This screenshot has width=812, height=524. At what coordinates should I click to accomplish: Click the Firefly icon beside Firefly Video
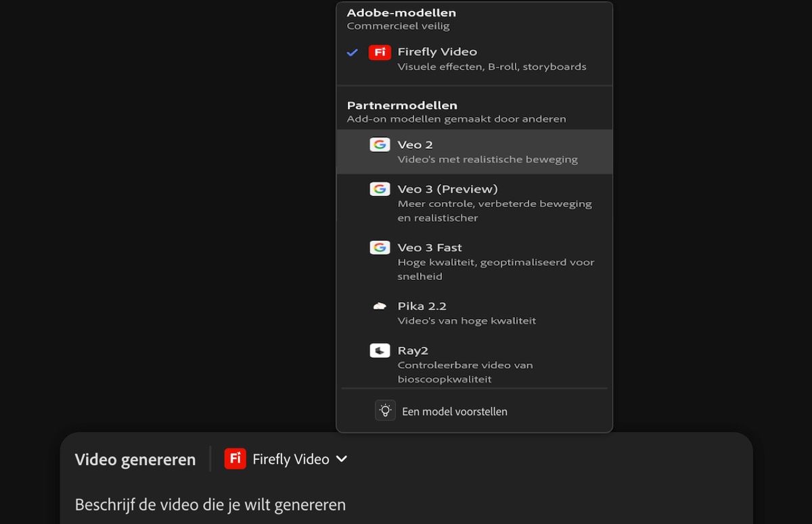click(379, 52)
